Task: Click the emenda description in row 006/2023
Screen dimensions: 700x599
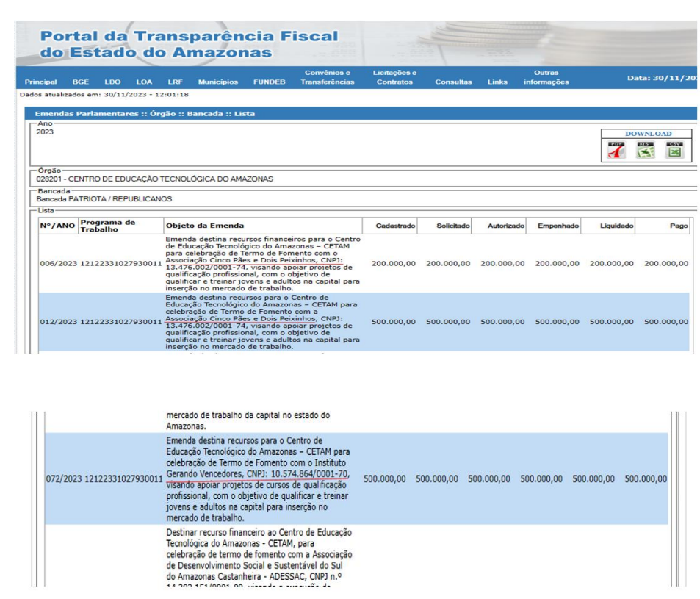Action: pos(263,264)
